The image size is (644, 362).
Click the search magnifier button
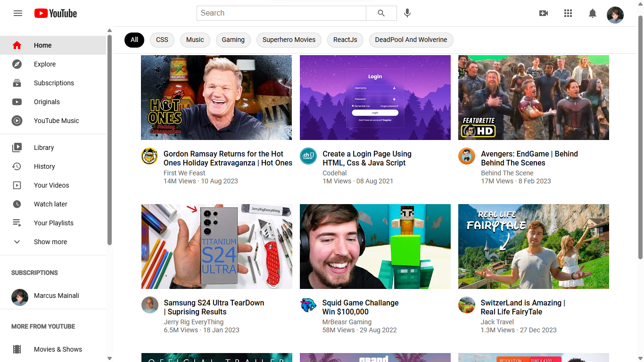(381, 13)
